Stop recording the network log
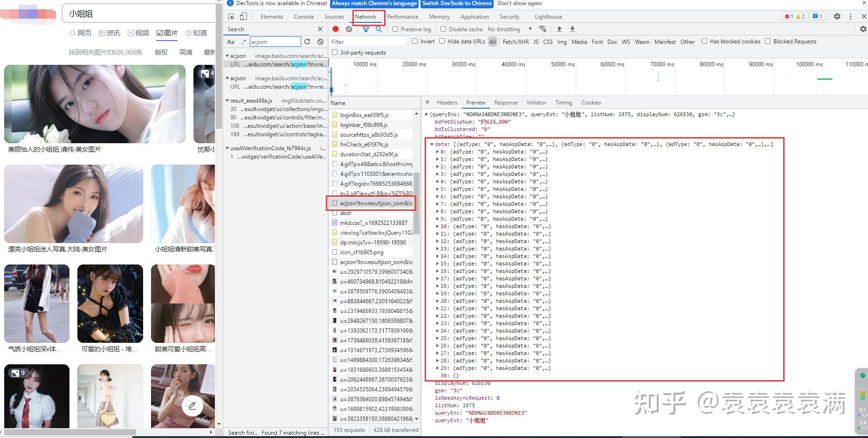Screen dimensions: 868x438 (x=335, y=29)
